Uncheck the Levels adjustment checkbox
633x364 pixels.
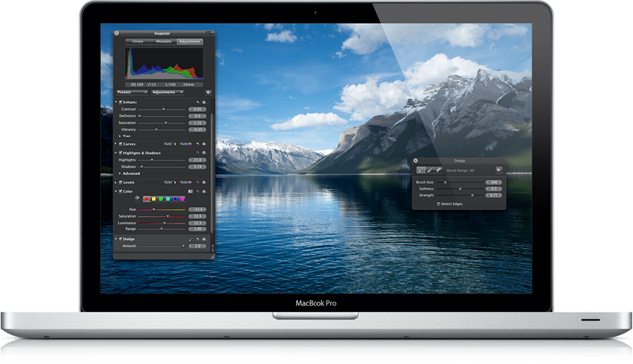(x=120, y=182)
